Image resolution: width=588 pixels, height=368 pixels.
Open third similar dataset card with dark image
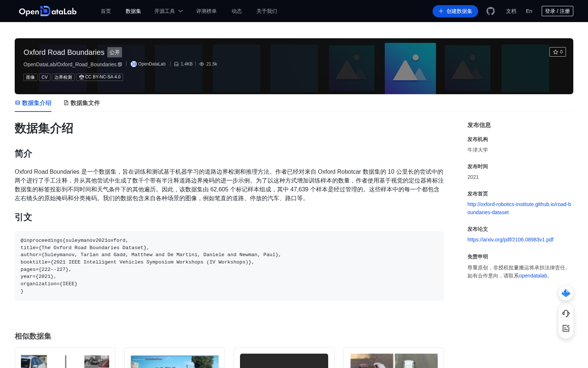click(x=284, y=361)
